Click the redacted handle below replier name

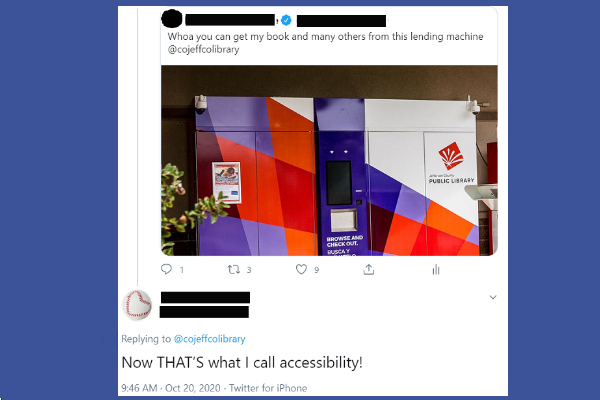coord(204,312)
